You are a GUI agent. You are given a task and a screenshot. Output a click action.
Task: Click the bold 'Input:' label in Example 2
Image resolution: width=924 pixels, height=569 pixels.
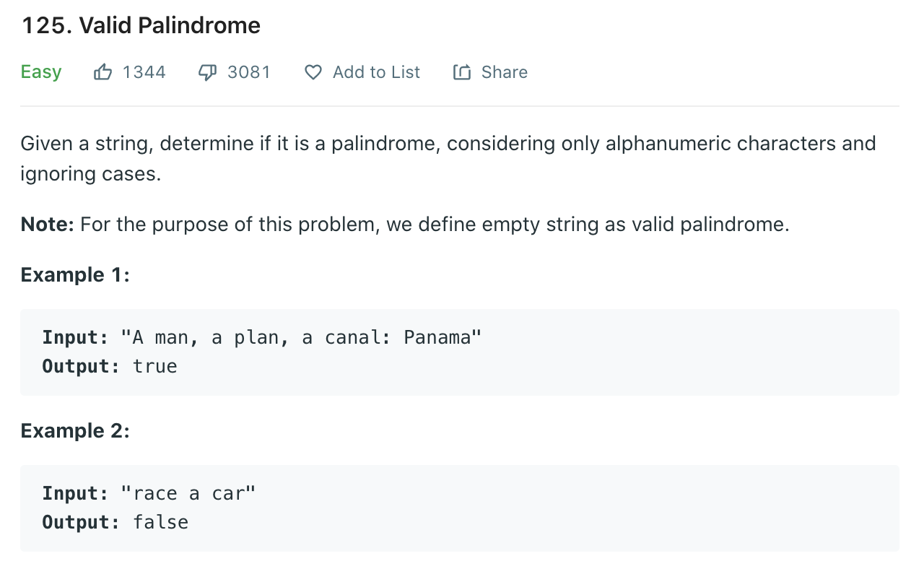pos(75,493)
